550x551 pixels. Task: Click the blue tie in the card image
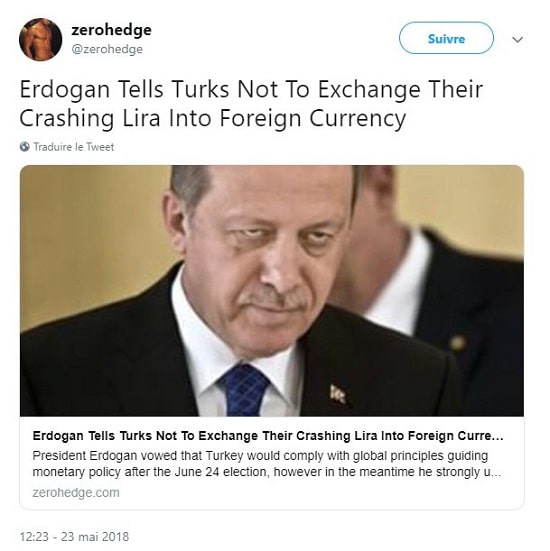click(244, 390)
